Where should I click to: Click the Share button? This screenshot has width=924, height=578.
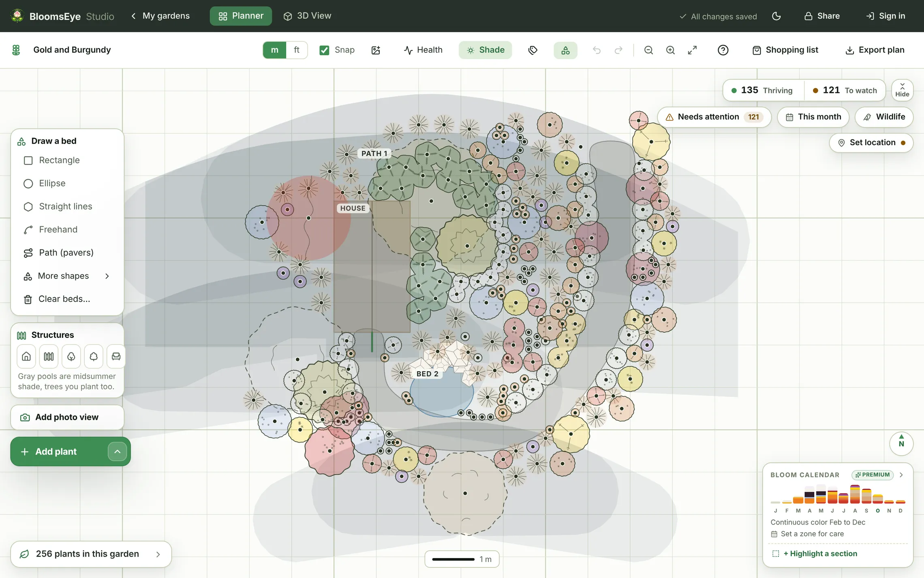(x=822, y=16)
